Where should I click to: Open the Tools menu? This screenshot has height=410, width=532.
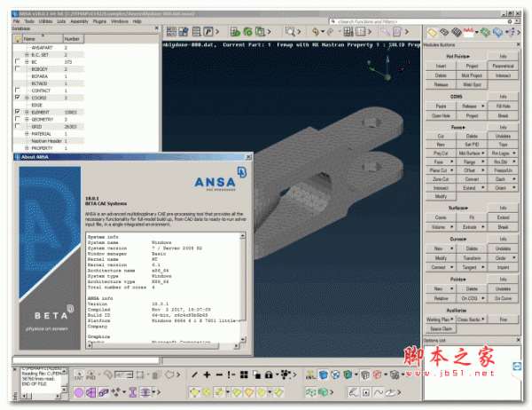click(29, 21)
